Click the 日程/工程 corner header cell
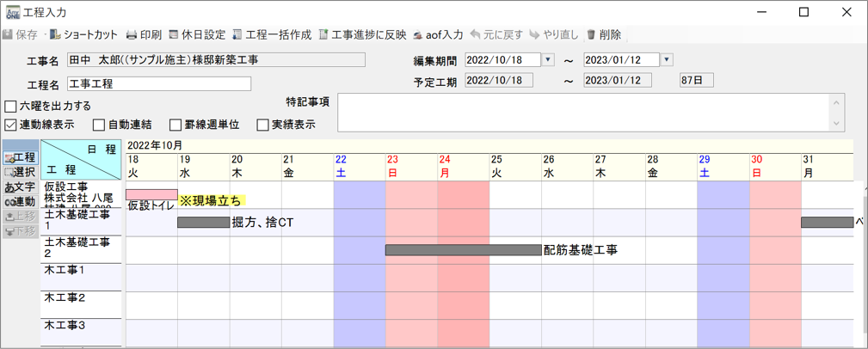This screenshot has width=868, height=349. pyautogui.click(x=81, y=159)
